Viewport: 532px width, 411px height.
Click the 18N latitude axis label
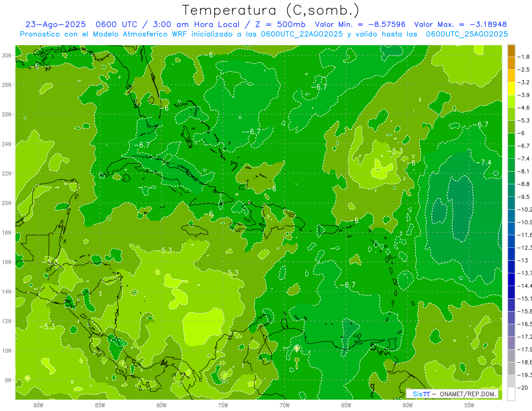point(7,232)
